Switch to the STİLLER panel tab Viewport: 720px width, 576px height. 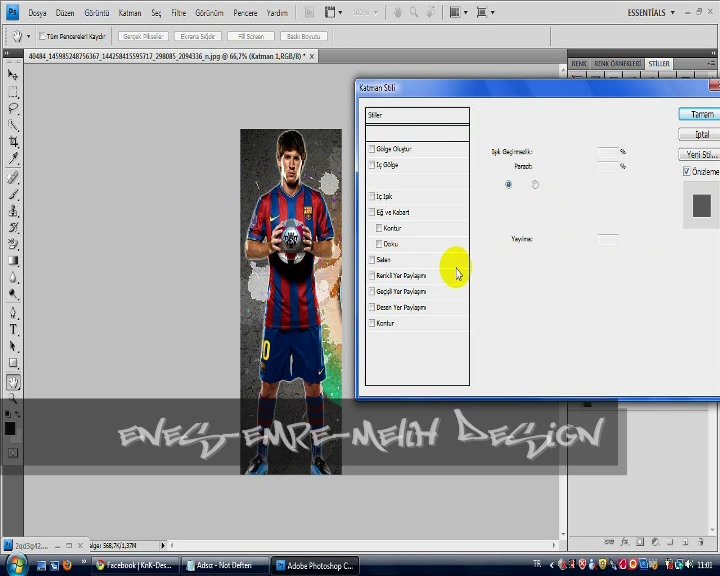(659, 64)
